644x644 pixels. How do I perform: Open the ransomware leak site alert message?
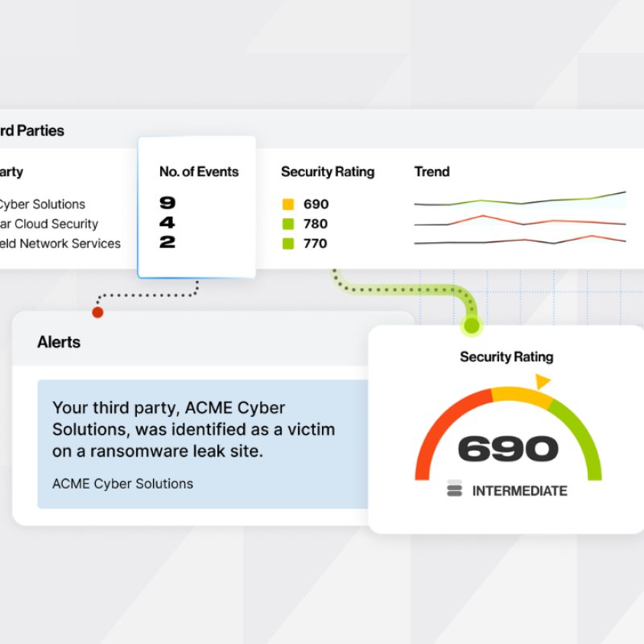193,429
